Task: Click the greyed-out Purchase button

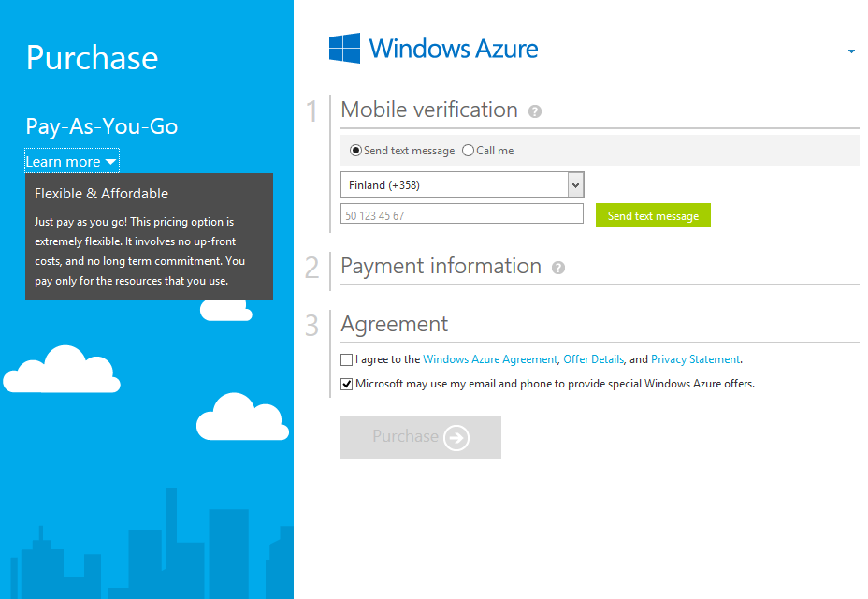Action: 421,437
